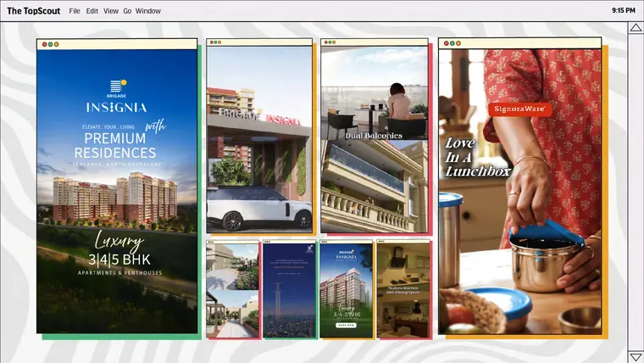Click the Luxury 3|4|5 BHK text
Image resolution: width=644 pixels, height=363 pixels.
pyautogui.click(x=119, y=249)
